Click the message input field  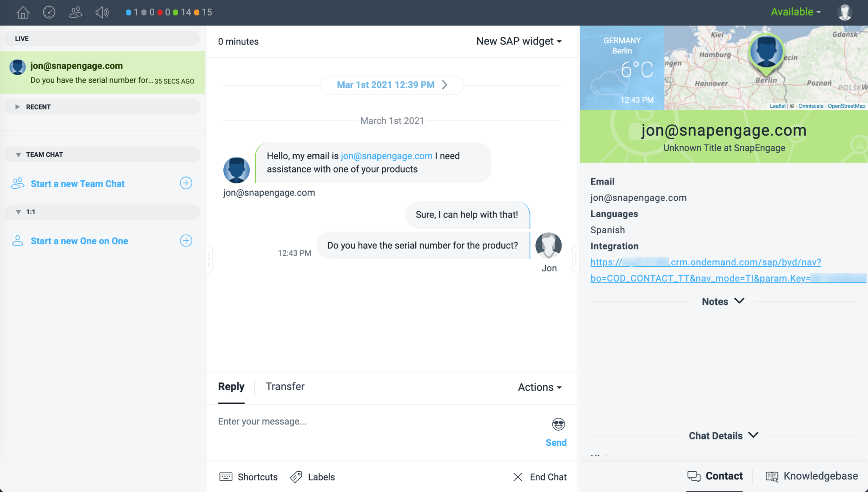tap(381, 422)
